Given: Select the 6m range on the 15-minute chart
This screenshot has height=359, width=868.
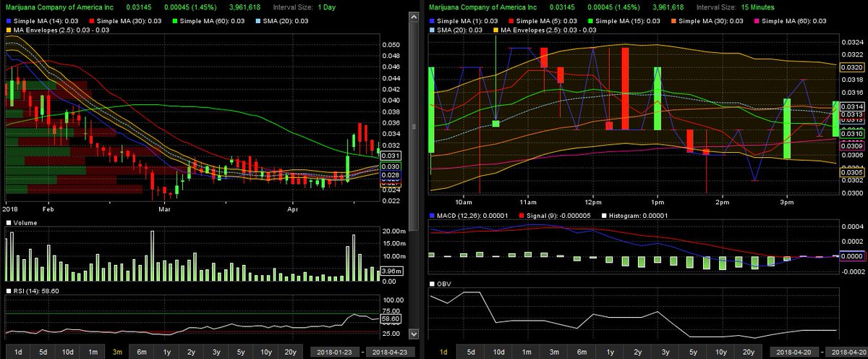Looking at the screenshot, I should (582, 352).
